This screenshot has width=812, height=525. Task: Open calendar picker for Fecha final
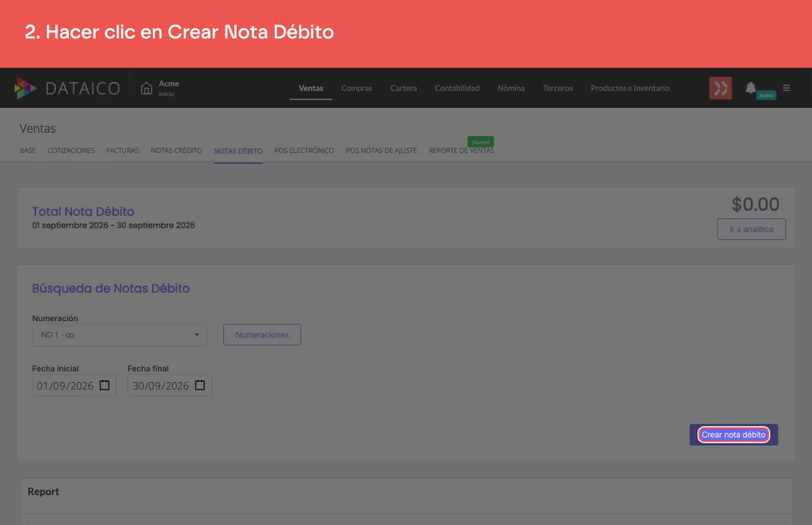200,385
